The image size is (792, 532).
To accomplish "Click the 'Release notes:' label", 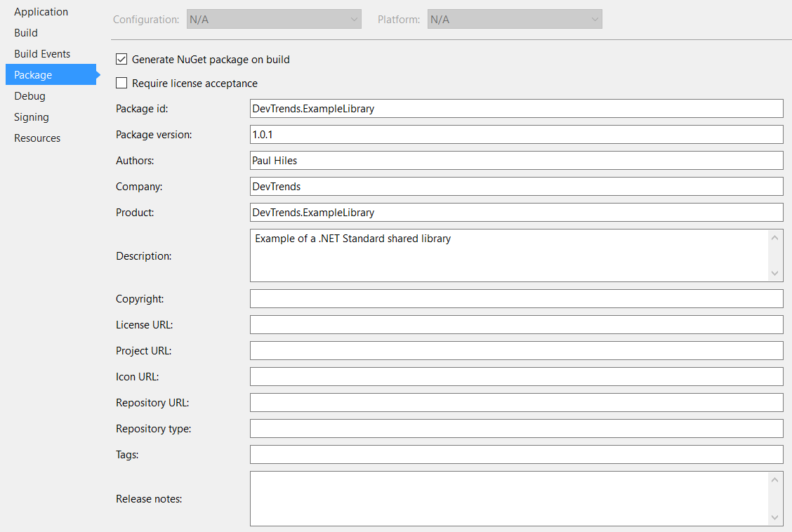I will click(149, 499).
